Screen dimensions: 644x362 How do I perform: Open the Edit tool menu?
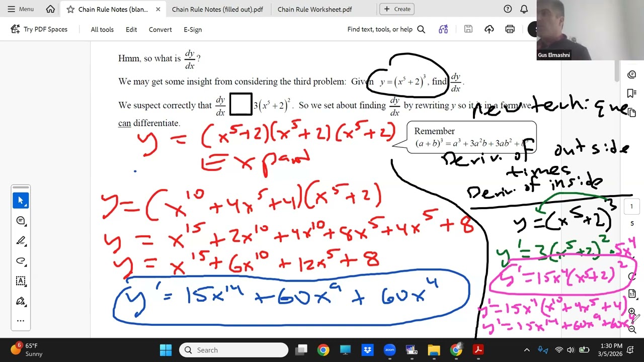131,30
